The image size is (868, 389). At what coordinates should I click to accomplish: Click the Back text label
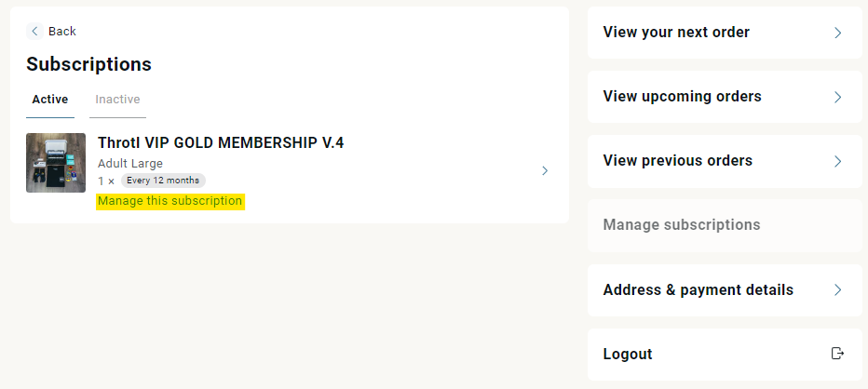coord(62,32)
